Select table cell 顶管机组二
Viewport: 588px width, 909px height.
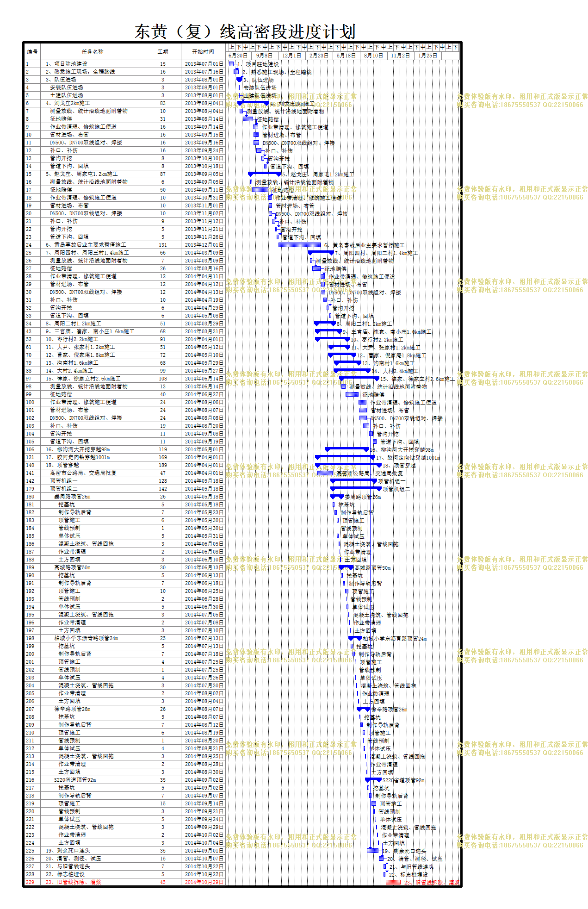93,489
